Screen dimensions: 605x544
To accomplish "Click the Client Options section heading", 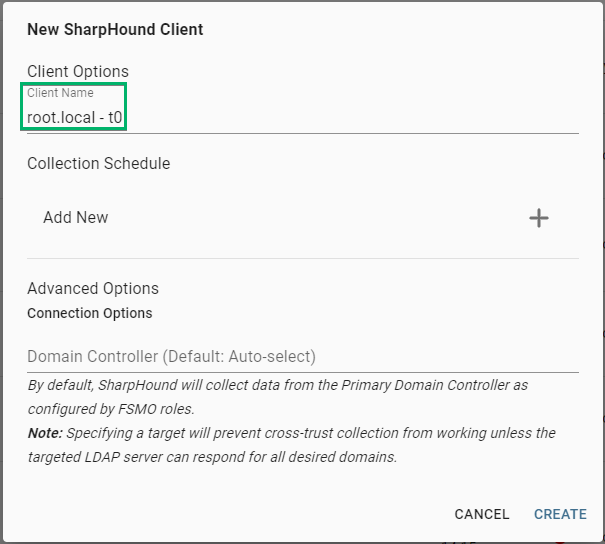I will (x=78, y=71).
